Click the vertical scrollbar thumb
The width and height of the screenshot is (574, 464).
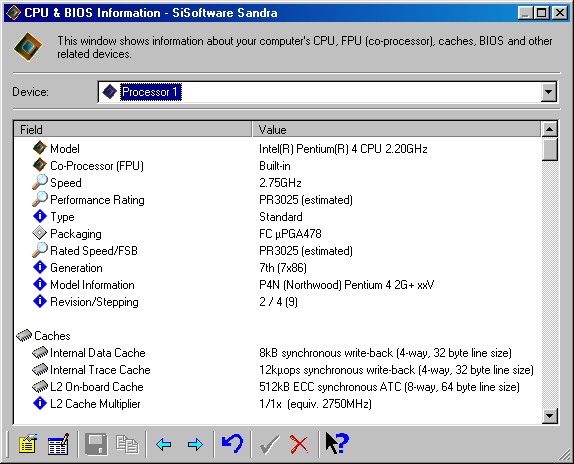pyautogui.click(x=549, y=149)
